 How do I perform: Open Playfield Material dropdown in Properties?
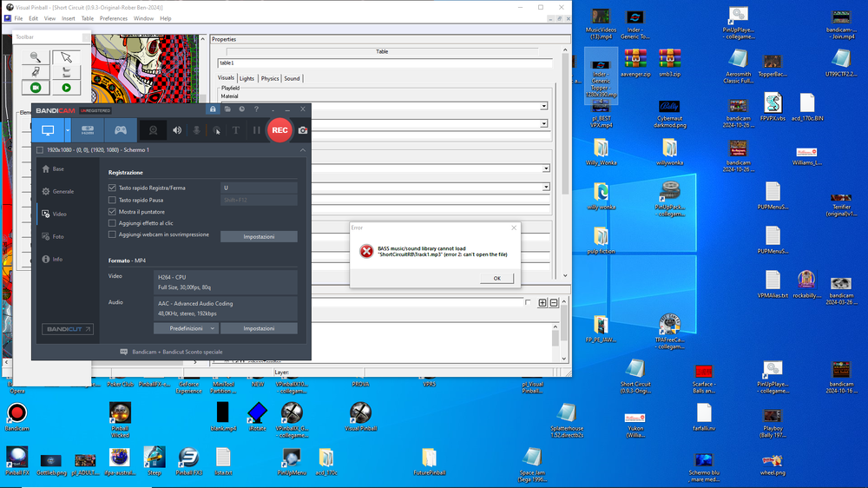tap(543, 106)
